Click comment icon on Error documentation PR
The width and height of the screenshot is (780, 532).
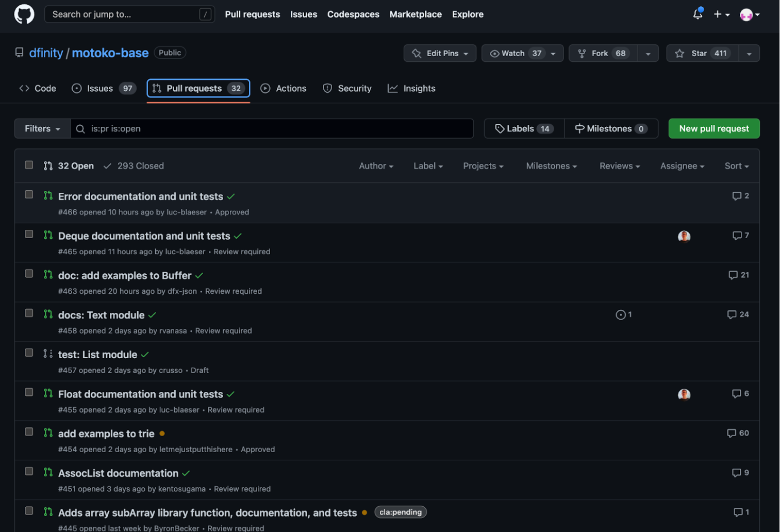tap(737, 196)
